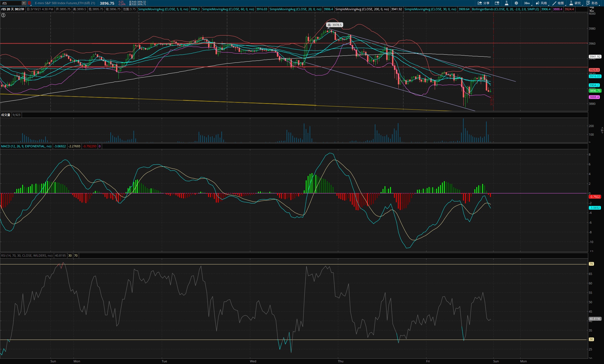This screenshot has width=604, height=364.
Task: Open the 研究 studies menu
Action: tap(575, 3)
